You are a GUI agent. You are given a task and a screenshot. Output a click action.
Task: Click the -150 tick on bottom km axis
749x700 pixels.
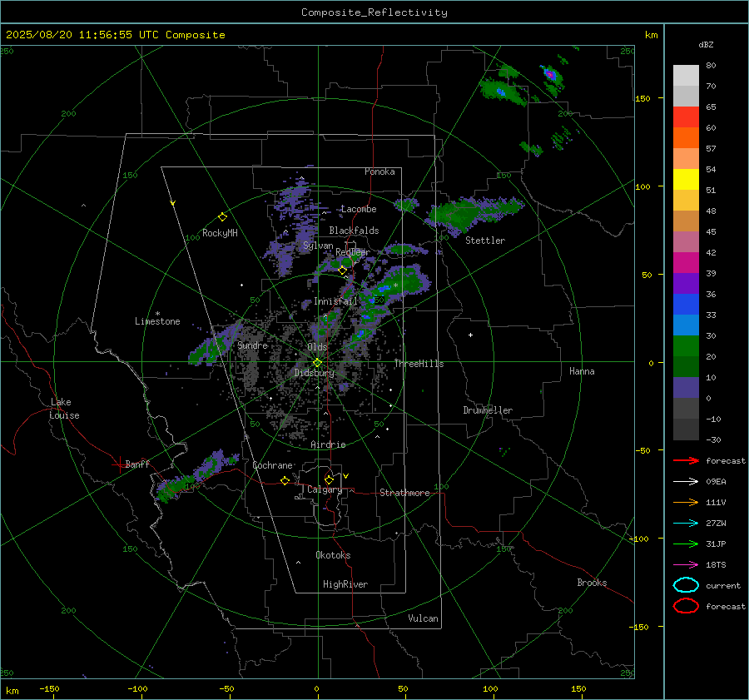click(50, 688)
